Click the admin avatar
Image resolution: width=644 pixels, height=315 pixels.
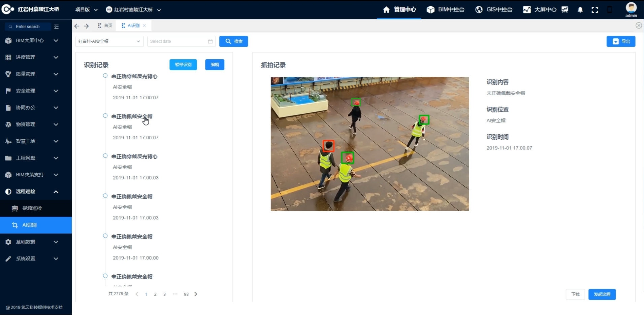point(631,7)
